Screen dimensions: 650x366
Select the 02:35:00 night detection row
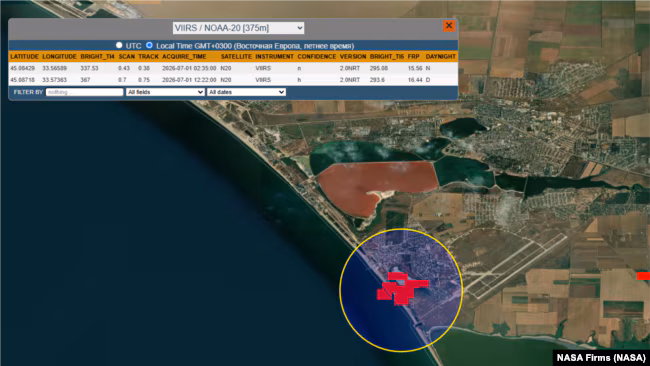tap(233, 68)
